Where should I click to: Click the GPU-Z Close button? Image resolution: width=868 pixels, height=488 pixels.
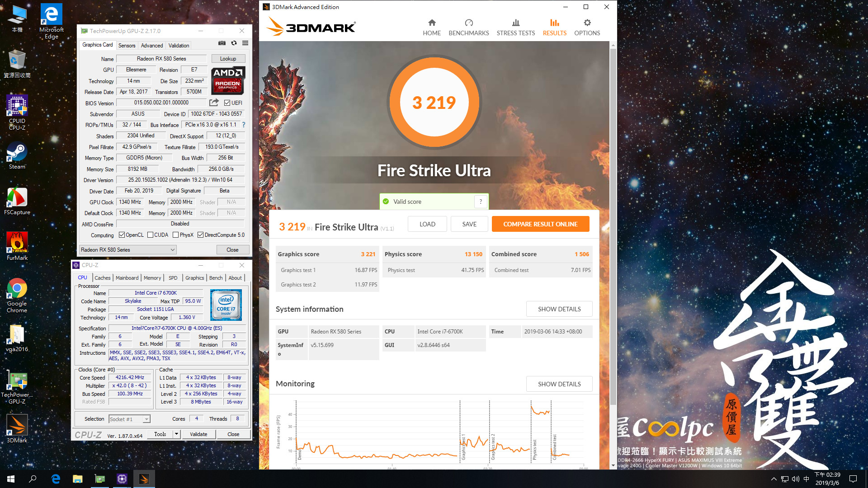(232, 250)
